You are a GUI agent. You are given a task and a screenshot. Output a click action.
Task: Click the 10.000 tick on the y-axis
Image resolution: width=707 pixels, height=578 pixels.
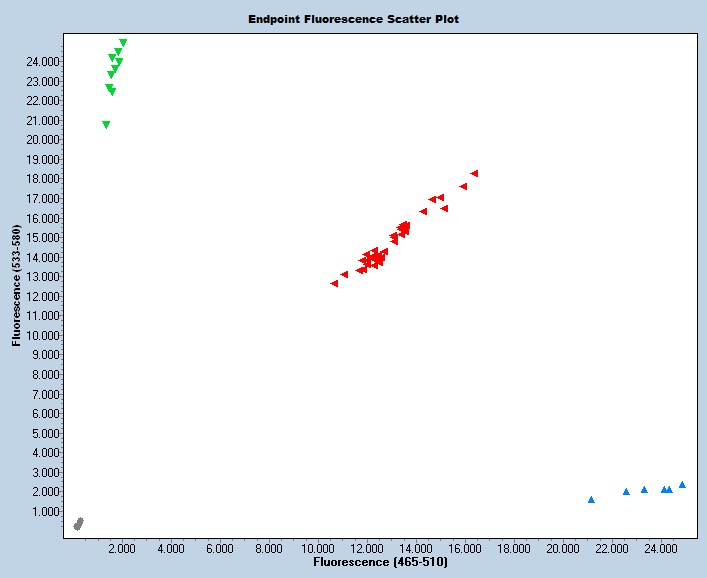click(x=45, y=336)
